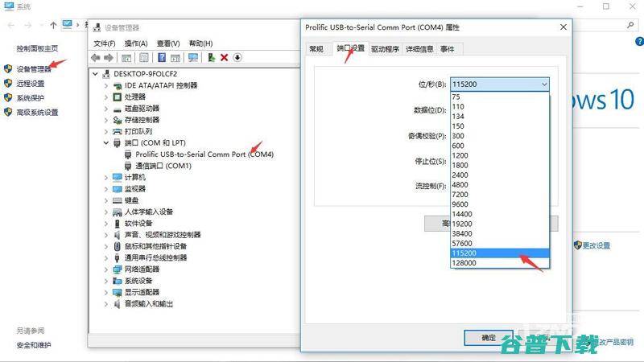
Task: Switch to the 驱动程序 tab
Action: pyautogui.click(x=385, y=49)
